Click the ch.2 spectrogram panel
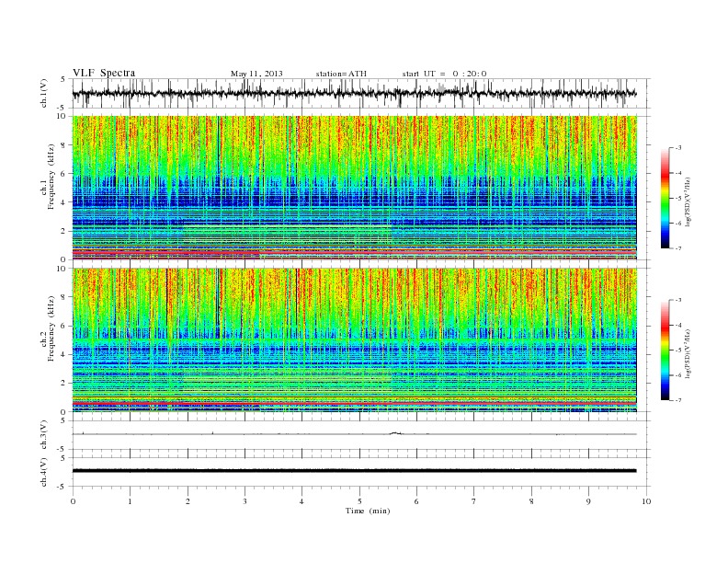 (x=355, y=340)
